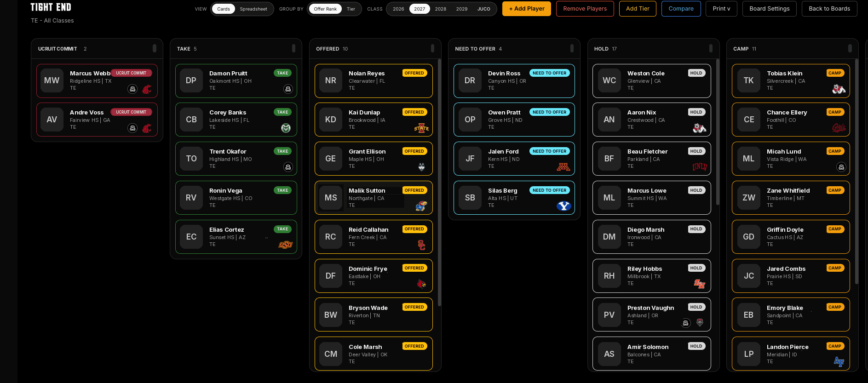Click the OFFERED column scrollbar
Viewport: 868px width, 383px height.
pyautogui.click(x=440, y=183)
